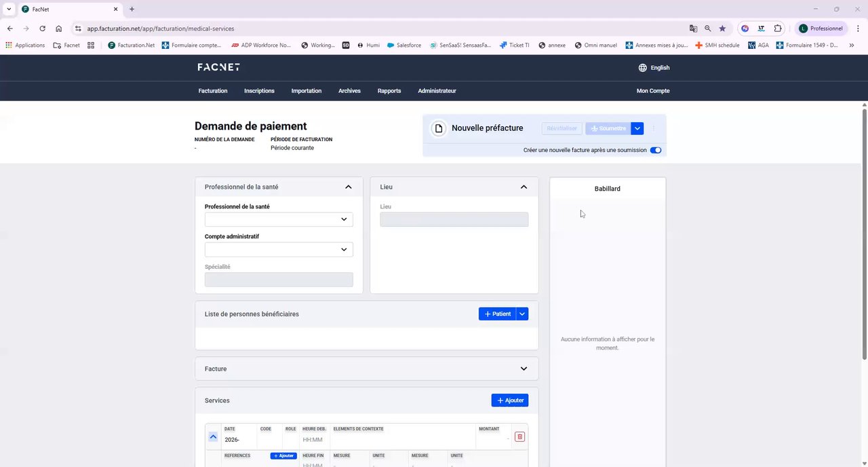Open browser tab search dropdown arrow

click(x=9, y=9)
